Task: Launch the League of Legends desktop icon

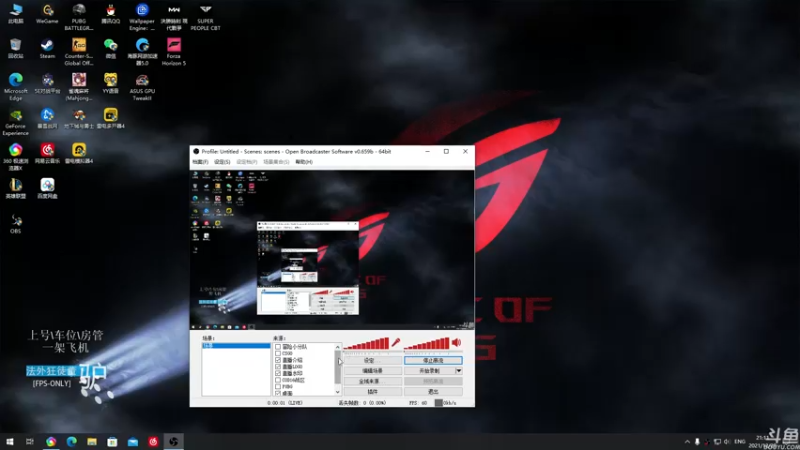Action: 15,188
